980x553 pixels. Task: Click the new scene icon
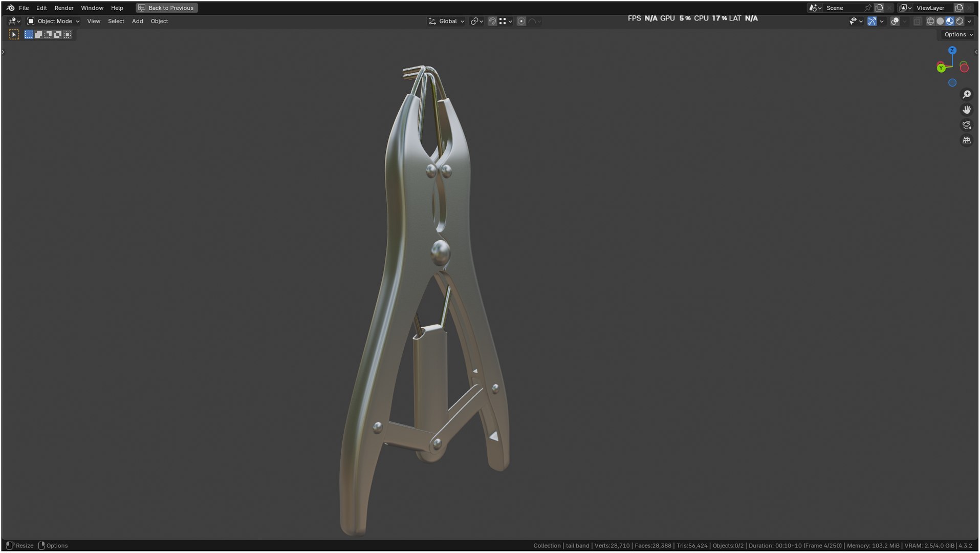coord(879,8)
